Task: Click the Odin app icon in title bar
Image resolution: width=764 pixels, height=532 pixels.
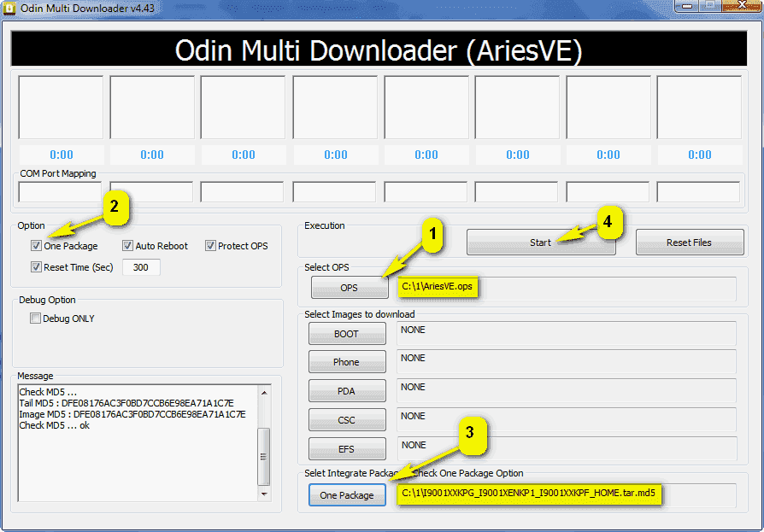Action: click(x=9, y=9)
